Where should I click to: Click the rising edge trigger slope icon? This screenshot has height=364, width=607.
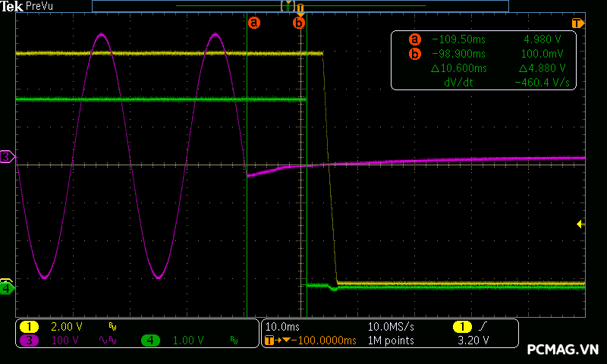(483, 327)
